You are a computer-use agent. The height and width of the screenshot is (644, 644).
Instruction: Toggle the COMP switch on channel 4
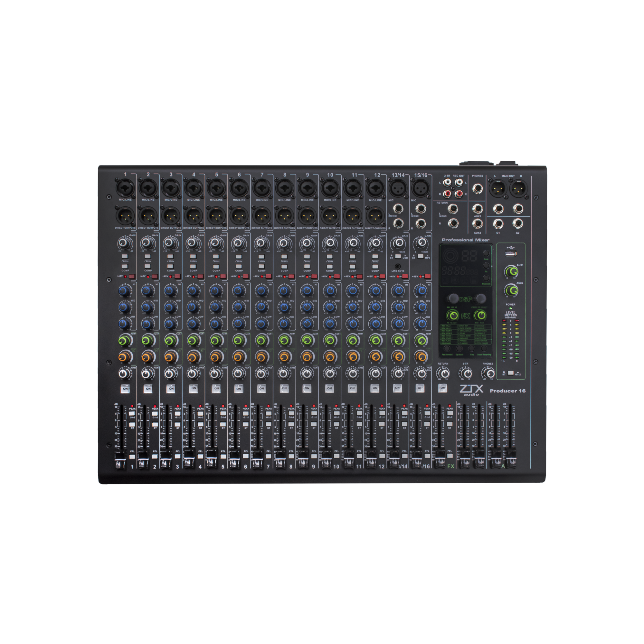193,266
